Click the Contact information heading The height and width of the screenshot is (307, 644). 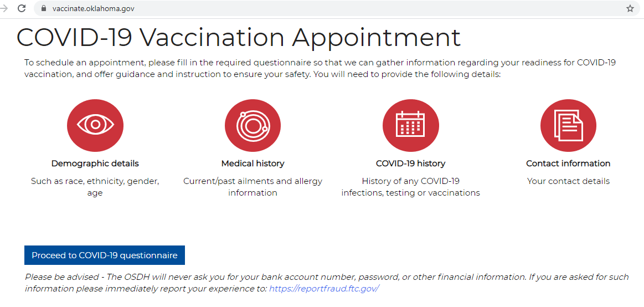point(569,163)
